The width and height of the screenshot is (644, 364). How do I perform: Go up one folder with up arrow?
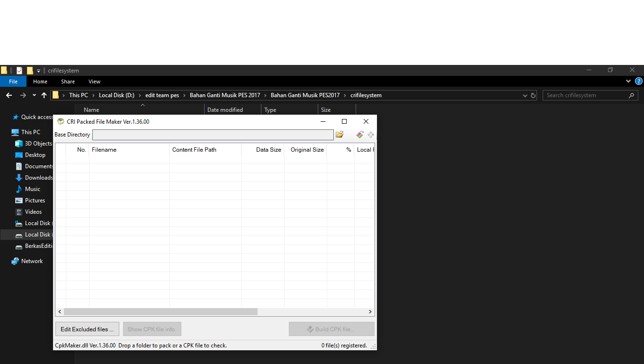pos(44,95)
